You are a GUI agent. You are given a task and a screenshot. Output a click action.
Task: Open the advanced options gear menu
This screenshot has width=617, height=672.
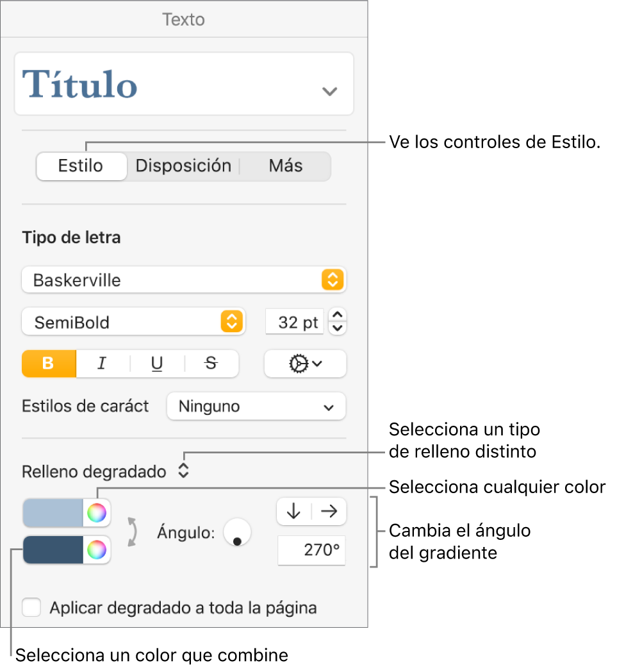pyautogui.click(x=305, y=364)
